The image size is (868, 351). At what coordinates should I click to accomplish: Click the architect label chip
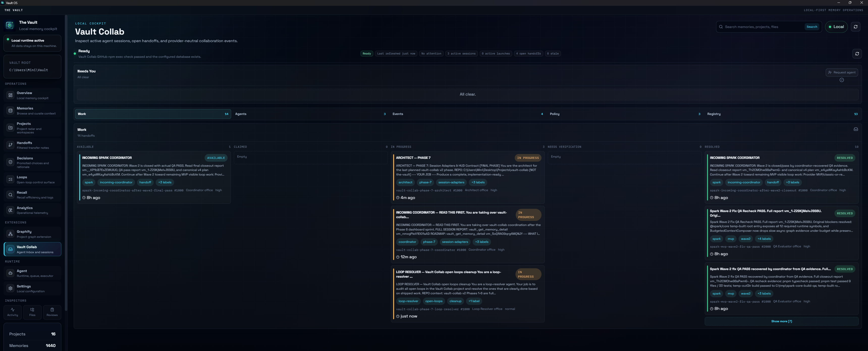(x=405, y=183)
